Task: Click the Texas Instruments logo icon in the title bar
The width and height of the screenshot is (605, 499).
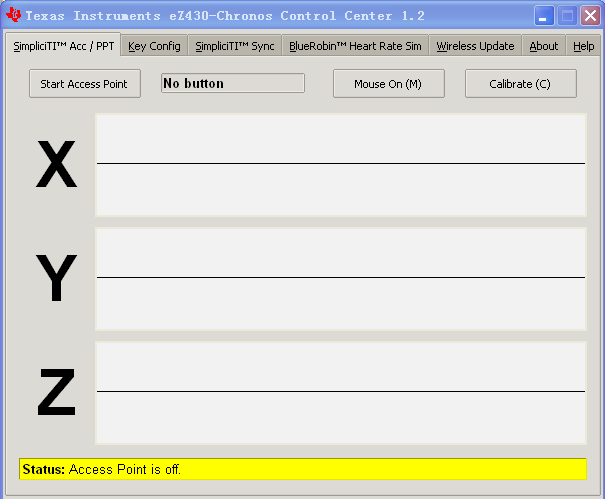Action: click(x=14, y=15)
